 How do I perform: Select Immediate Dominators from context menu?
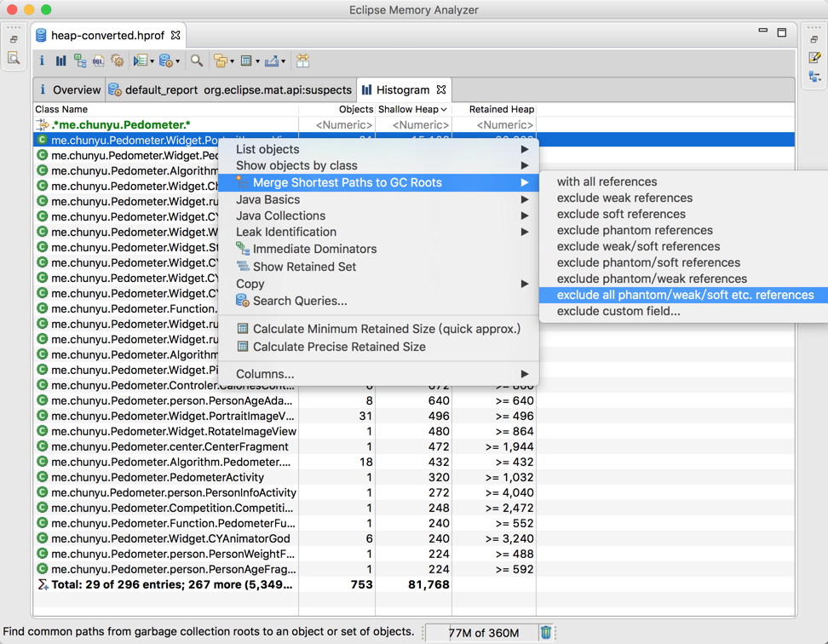[378, 249]
